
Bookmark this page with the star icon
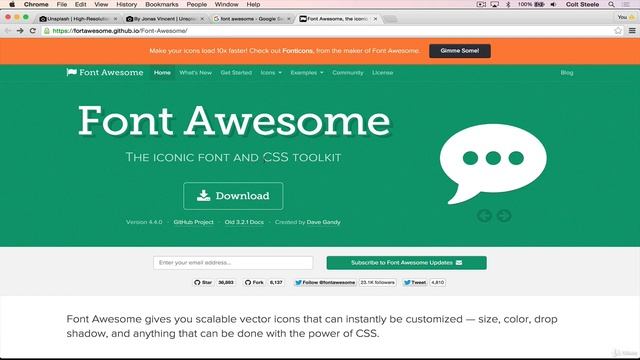[x=618, y=31]
